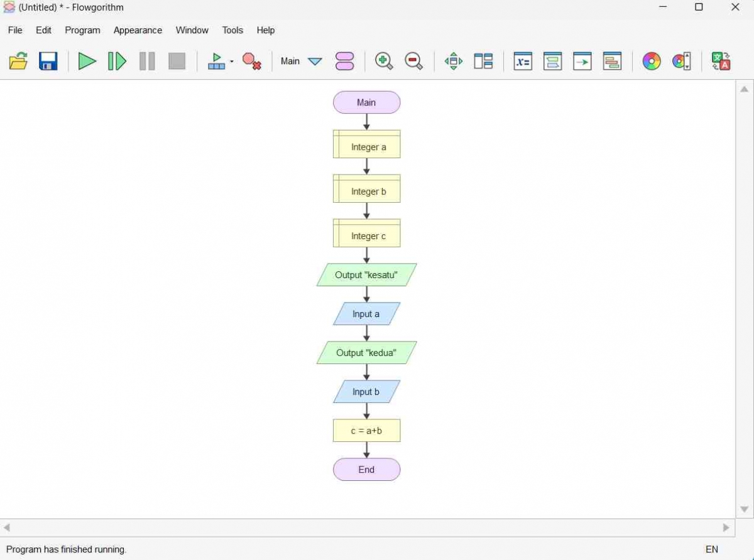Open the Main function selector dropdown

[315, 62]
